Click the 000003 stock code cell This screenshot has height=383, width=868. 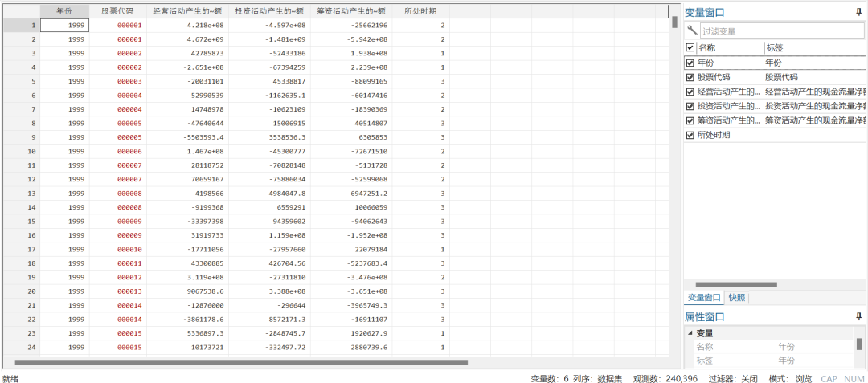(x=117, y=81)
